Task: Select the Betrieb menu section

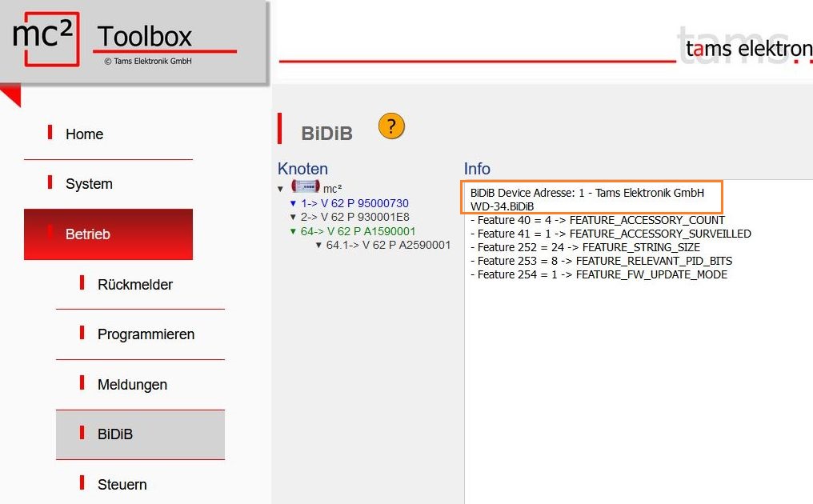Action: 88,234
